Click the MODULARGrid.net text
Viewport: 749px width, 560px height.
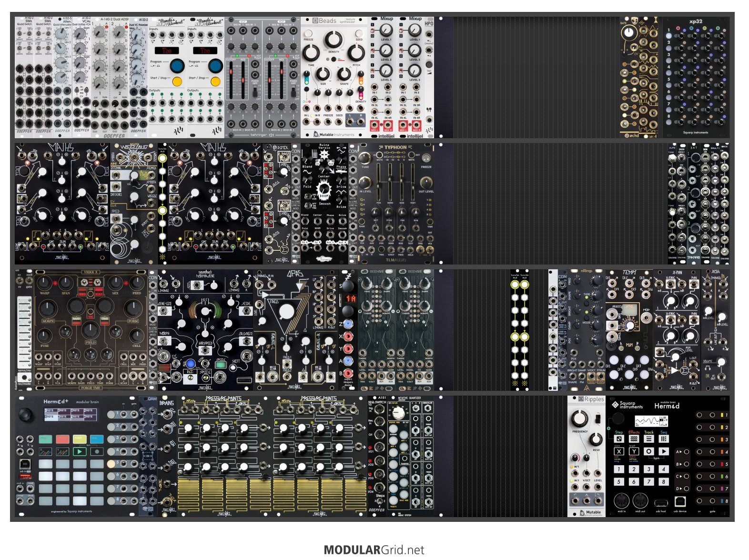(x=374, y=550)
